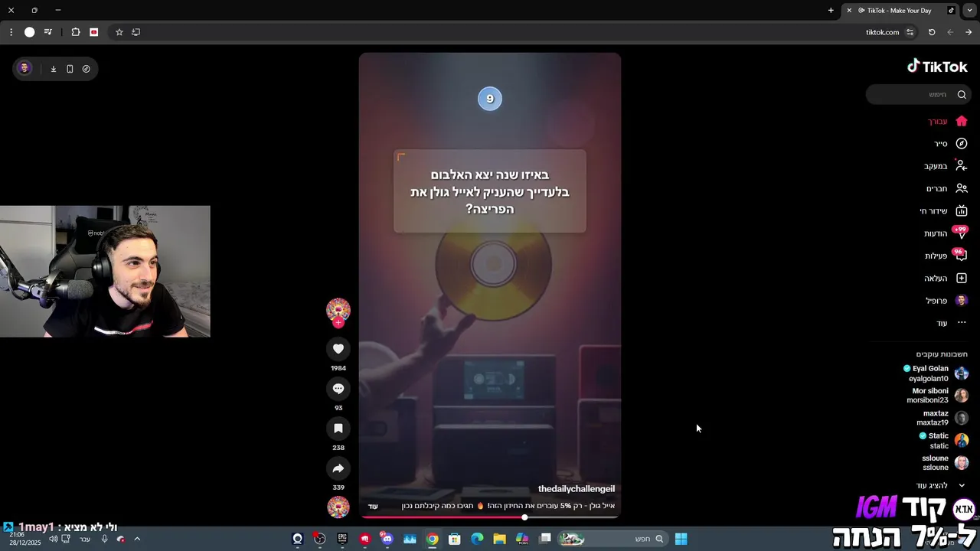Screen dimensions: 980x551
Task: Click the round TikTok icon in the pill
Action: coord(86,69)
